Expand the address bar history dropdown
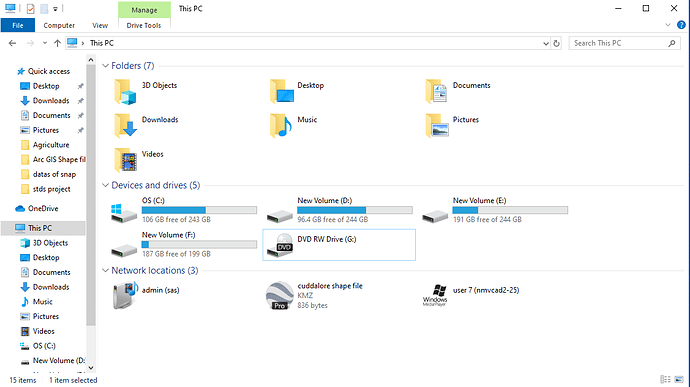Image resolution: width=690 pixels, height=387 pixels. click(546, 43)
